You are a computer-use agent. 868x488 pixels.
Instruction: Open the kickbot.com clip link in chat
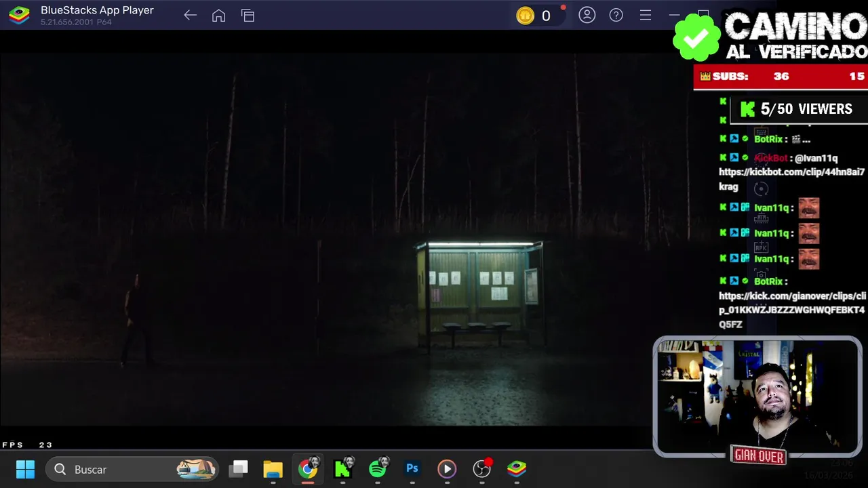tap(791, 179)
